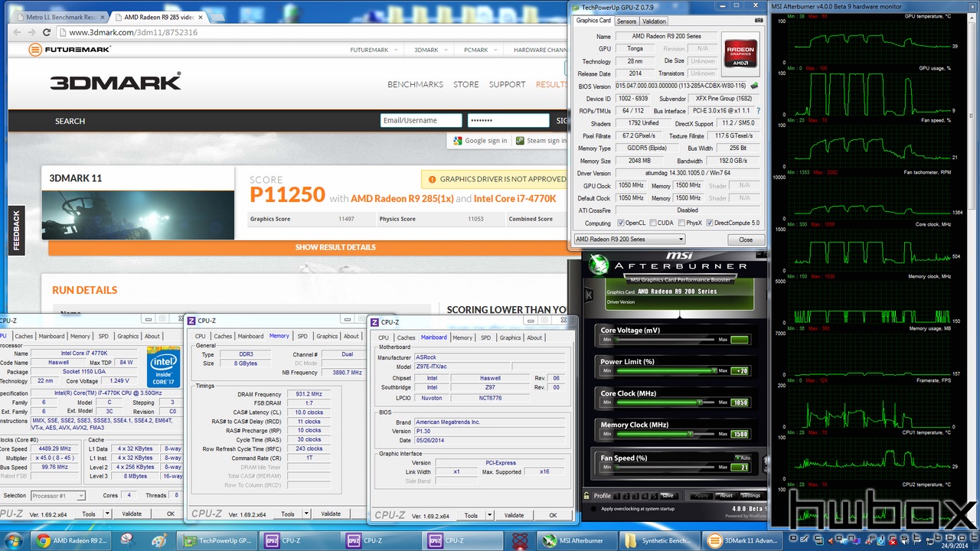Toggle PhysX checkbox in GPU-Z
The height and width of the screenshot is (551, 980).
[680, 223]
